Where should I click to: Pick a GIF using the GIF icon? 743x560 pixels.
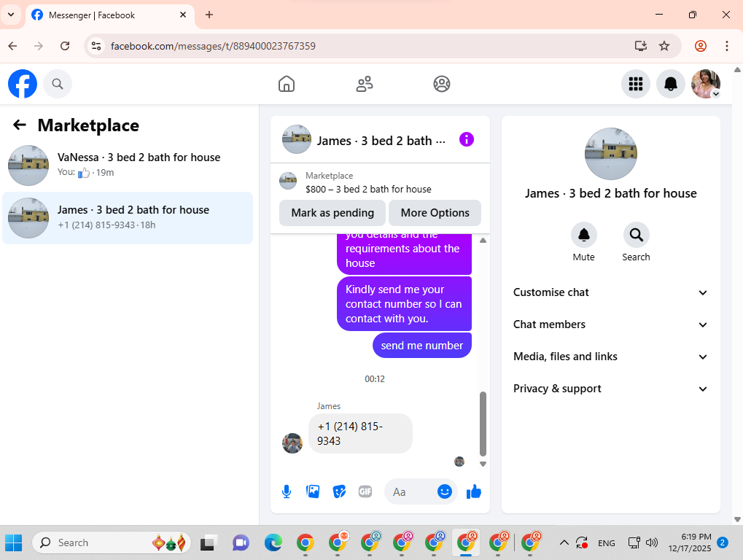pos(365,491)
